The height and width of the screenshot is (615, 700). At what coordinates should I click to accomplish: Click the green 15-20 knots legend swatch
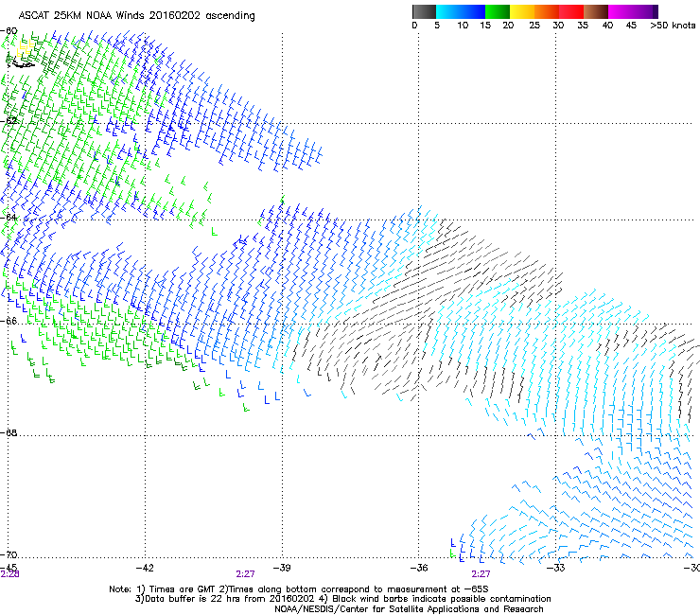coord(498,11)
